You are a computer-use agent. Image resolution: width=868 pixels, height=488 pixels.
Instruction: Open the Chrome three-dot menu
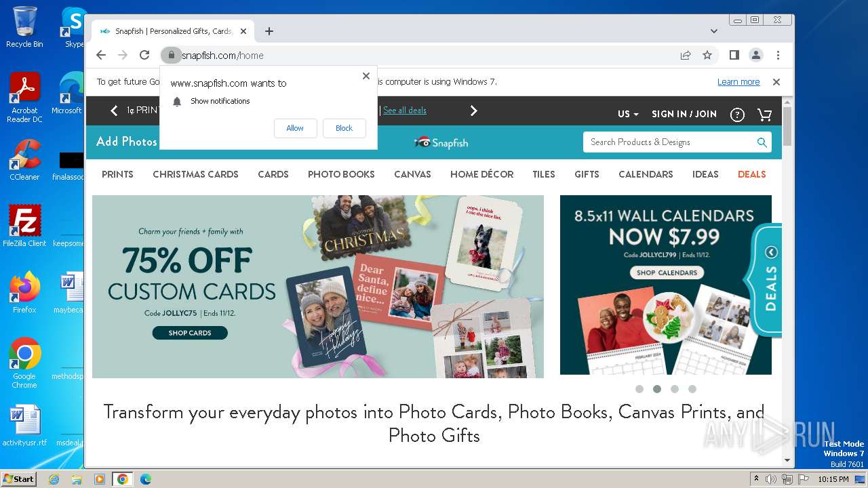[778, 55]
